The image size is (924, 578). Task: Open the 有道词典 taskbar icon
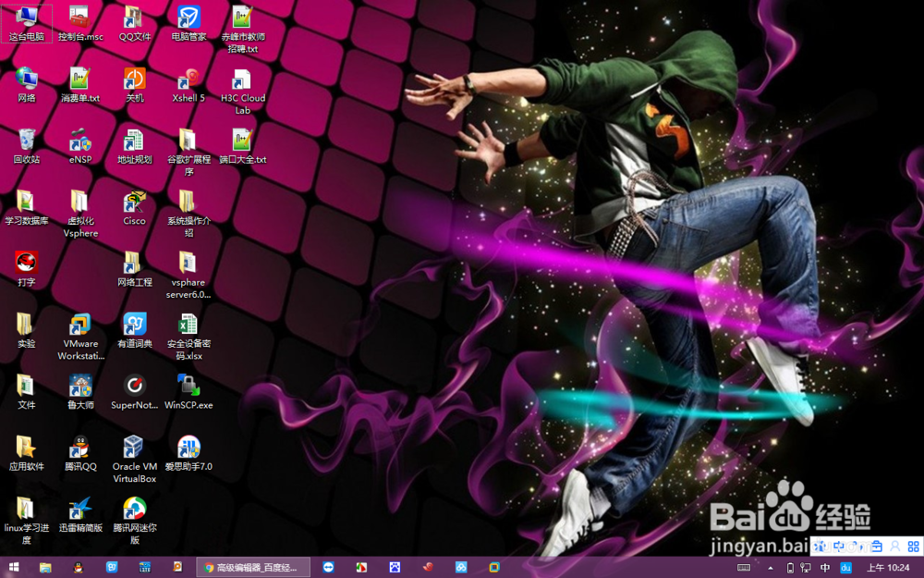pos(112,568)
